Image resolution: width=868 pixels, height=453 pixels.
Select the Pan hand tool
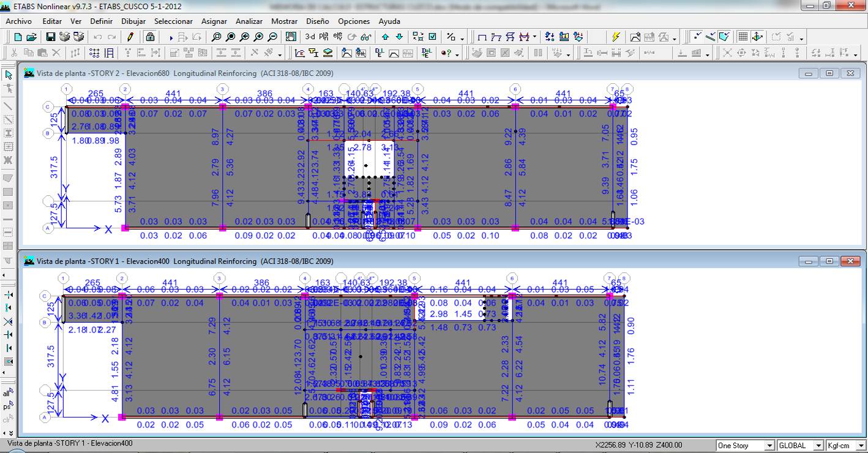tap(291, 37)
